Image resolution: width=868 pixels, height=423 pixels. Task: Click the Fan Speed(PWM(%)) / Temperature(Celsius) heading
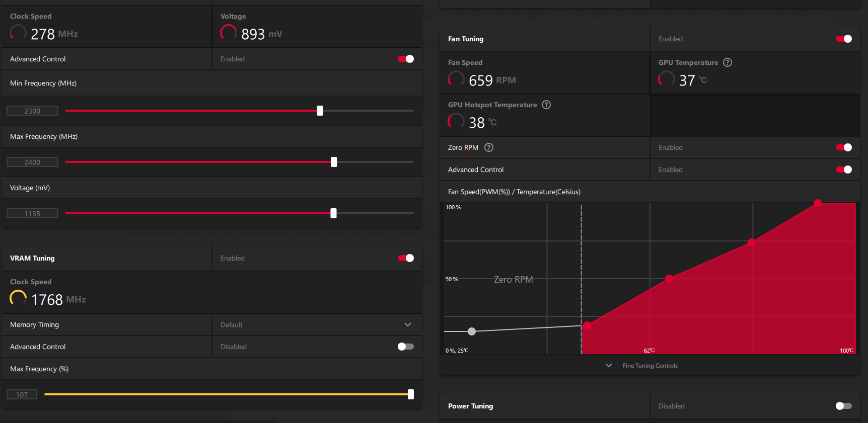click(x=514, y=192)
